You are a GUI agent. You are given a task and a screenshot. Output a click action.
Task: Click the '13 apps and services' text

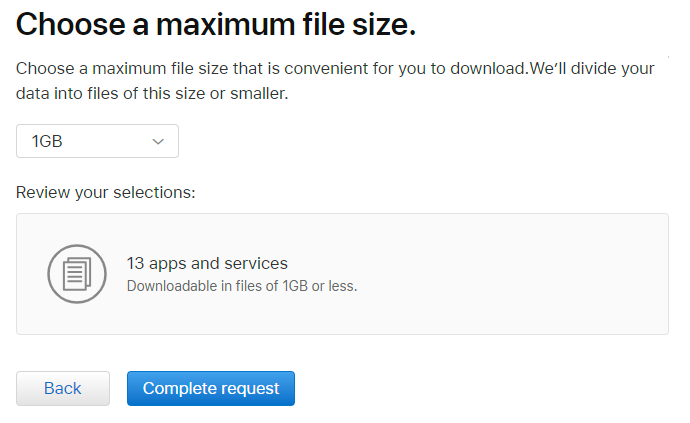[207, 264]
